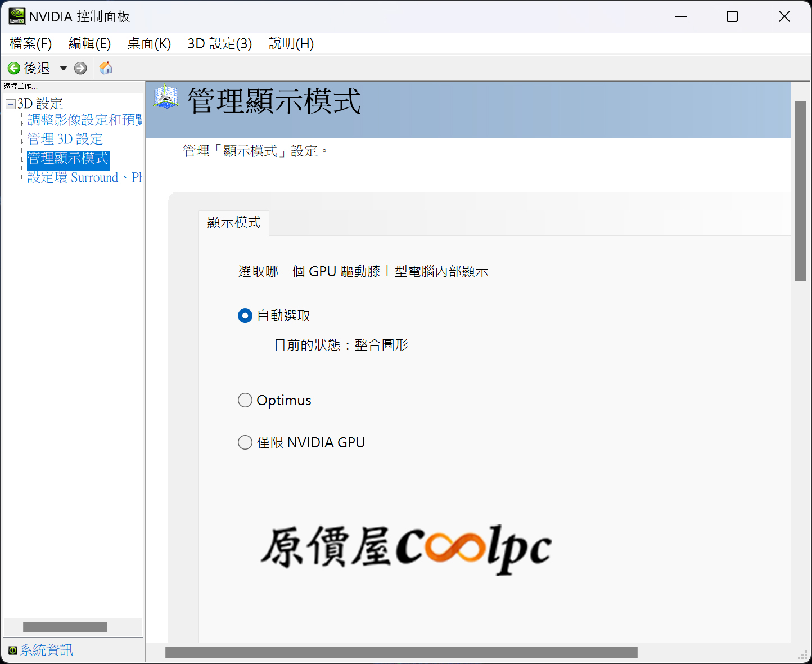
Task: Open 管理 3D 設定 in the tree
Action: (x=65, y=139)
